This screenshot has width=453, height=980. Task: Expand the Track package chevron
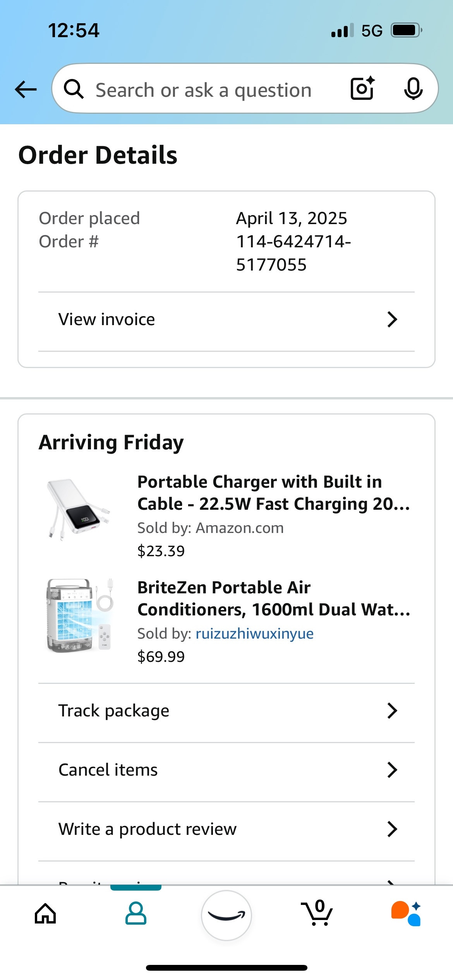coord(392,711)
